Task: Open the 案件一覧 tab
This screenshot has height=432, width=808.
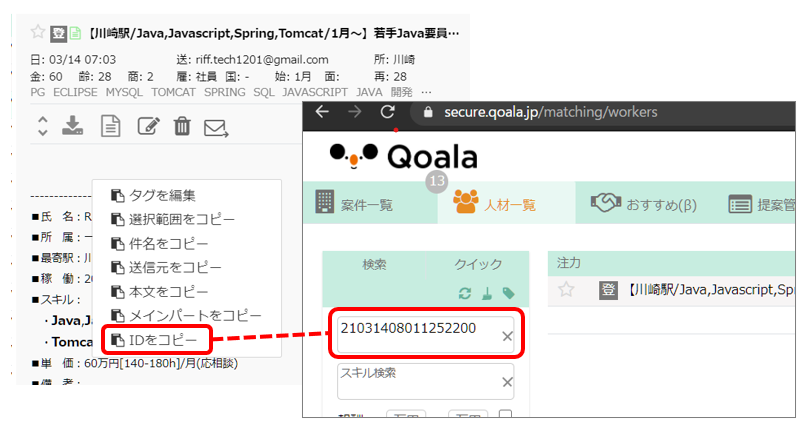Action: pyautogui.click(x=355, y=204)
